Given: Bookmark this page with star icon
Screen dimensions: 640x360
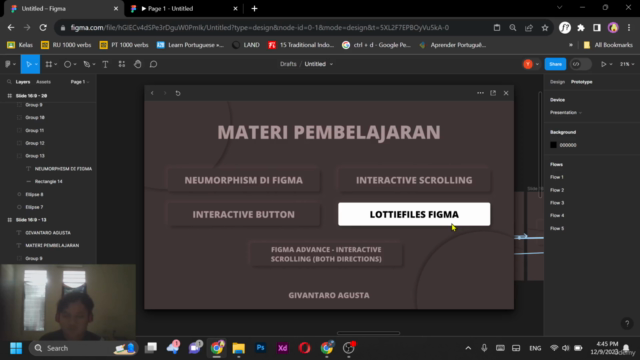Looking at the screenshot, I should (545, 27).
